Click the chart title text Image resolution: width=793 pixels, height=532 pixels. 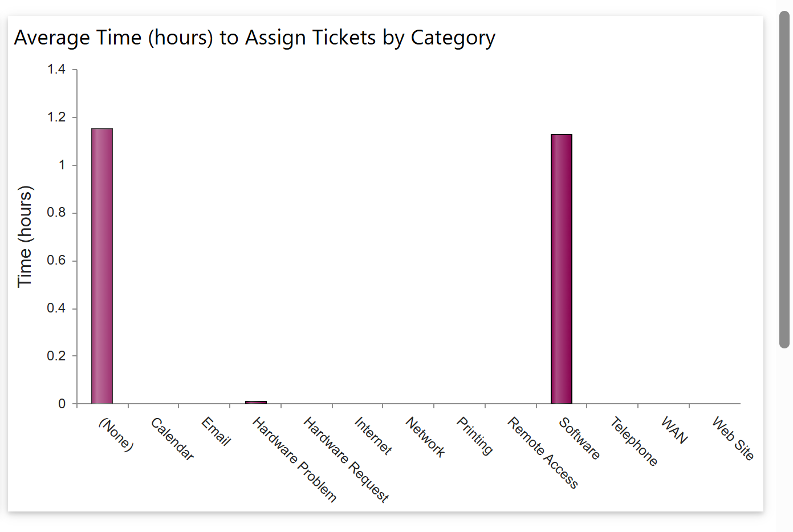(255, 38)
